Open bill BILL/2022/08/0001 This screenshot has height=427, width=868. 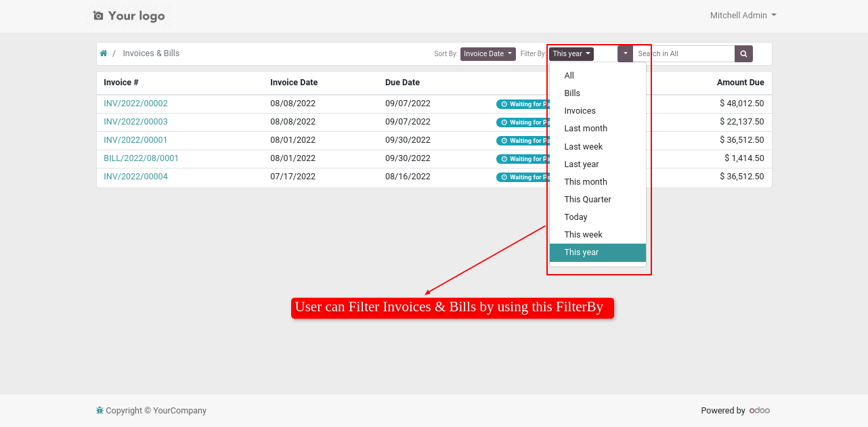coord(141,158)
